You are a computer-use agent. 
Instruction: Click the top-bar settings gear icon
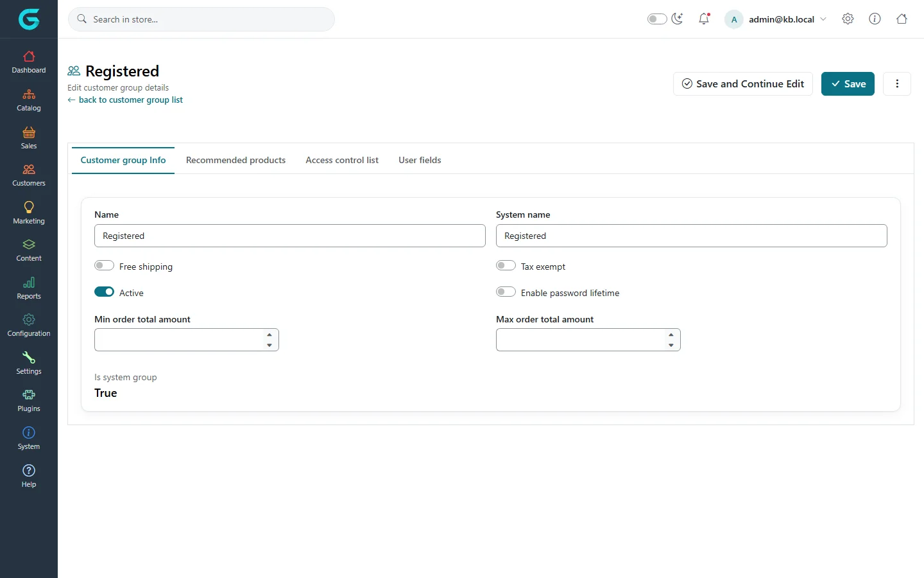848,19
